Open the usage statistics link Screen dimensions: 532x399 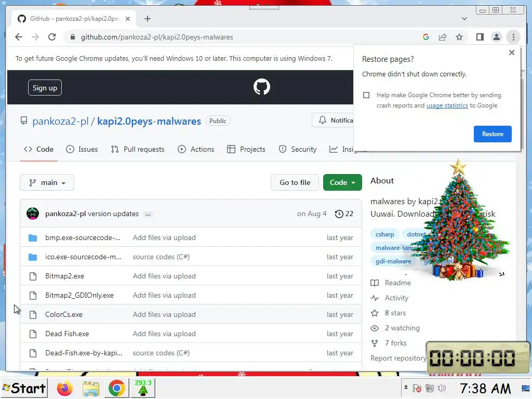[447, 105]
